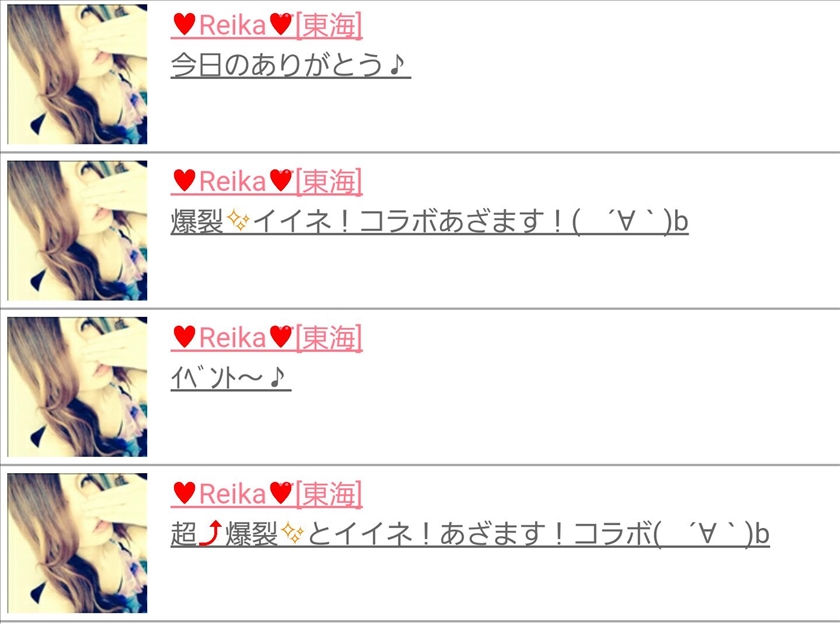Viewport: 840px width, 624px height.
Task: Click the sparkle emoji in the 超爆裂 message
Action: [292, 533]
